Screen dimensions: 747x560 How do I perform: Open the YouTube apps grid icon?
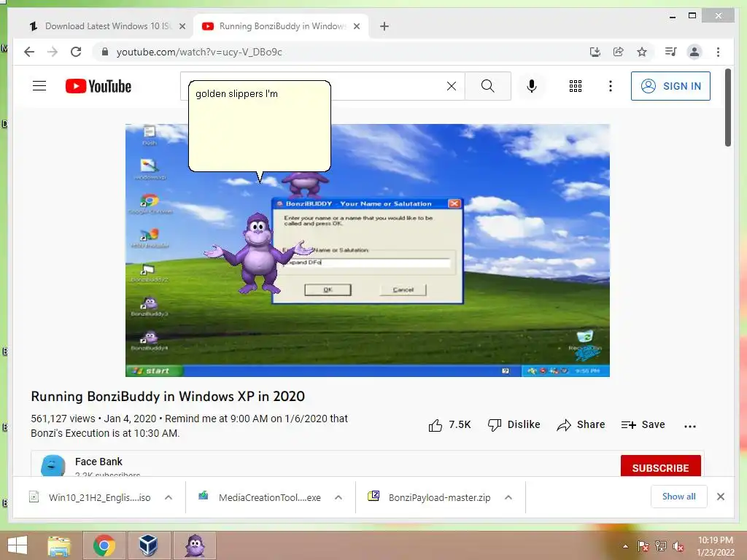click(576, 86)
